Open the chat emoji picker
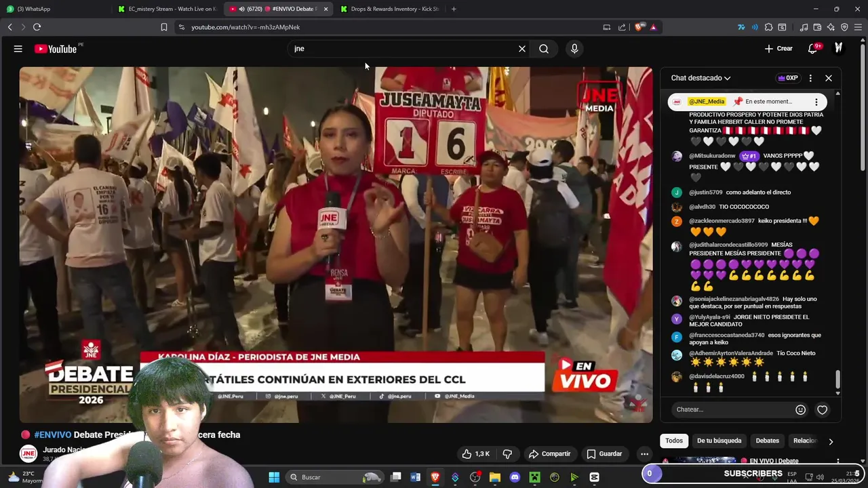Screen dimensions: 868x488 coord(801,409)
